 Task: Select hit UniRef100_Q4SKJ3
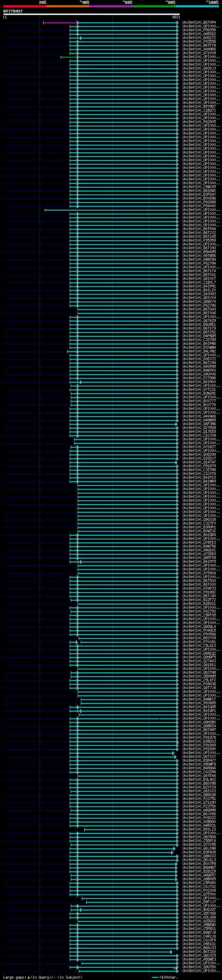click(x=199, y=68)
